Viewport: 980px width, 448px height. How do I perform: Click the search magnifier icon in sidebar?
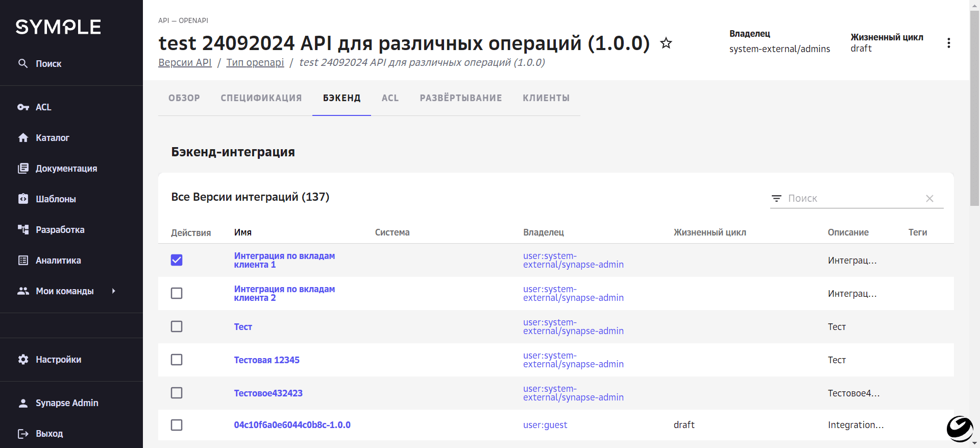tap(23, 63)
